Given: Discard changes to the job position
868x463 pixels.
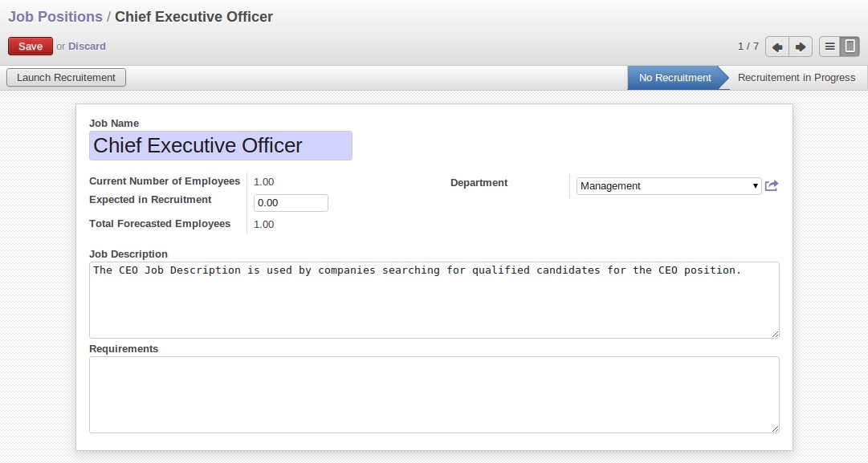Looking at the screenshot, I should coord(87,47).
